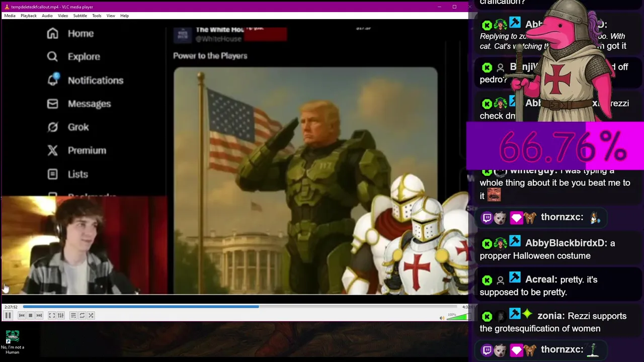The width and height of the screenshot is (644, 362).
Task: Open the Audio menu
Action: point(47,16)
